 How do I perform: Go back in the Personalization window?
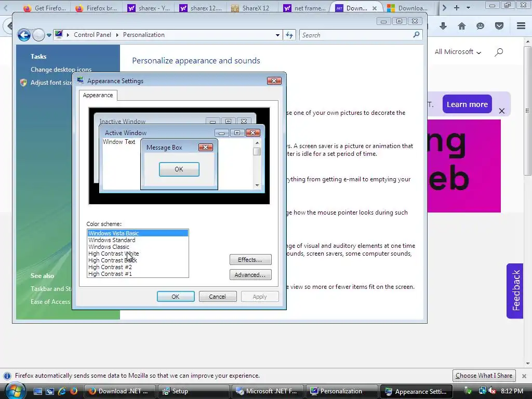click(24, 35)
